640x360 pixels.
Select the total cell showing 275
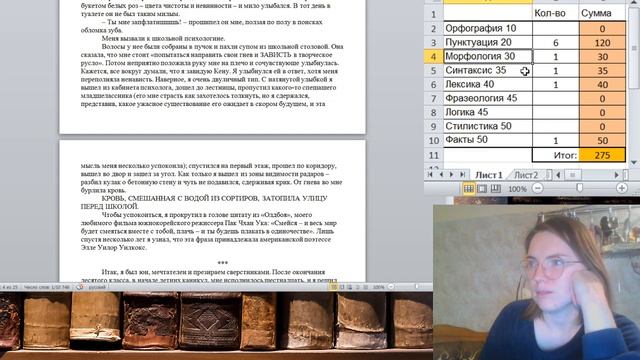pos(602,156)
